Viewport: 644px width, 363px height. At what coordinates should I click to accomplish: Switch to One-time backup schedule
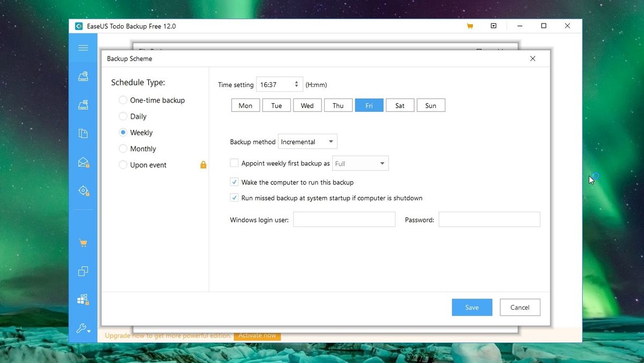coord(123,100)
